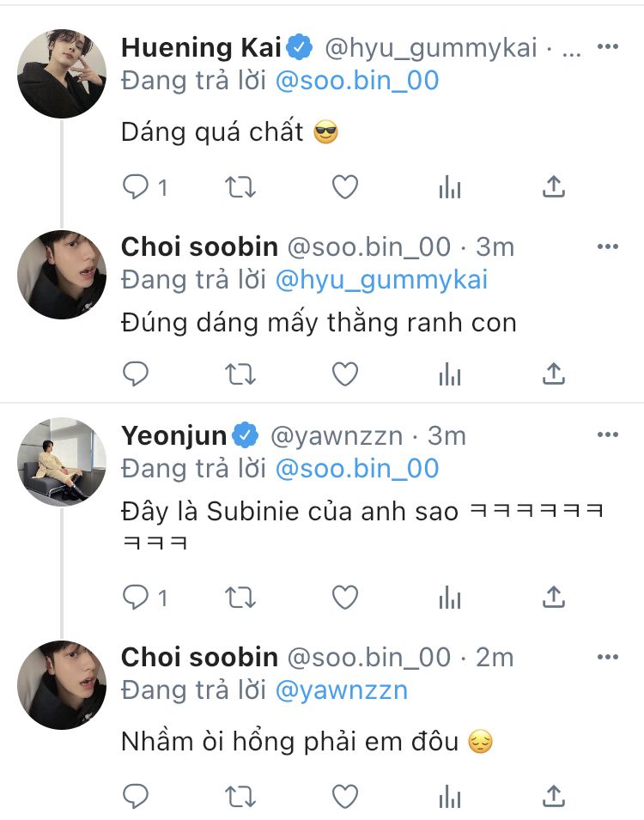644x820 pixels.
Task: Open more options on Yeonjun's tweet
Action: 607,435
